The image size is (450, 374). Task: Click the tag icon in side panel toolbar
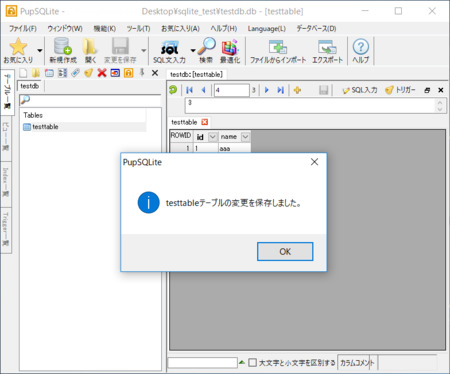(x=76, y=73)
